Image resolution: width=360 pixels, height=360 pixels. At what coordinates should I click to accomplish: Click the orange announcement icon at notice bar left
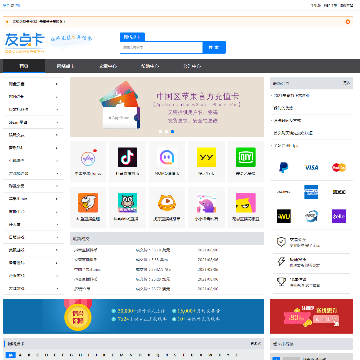7,22
